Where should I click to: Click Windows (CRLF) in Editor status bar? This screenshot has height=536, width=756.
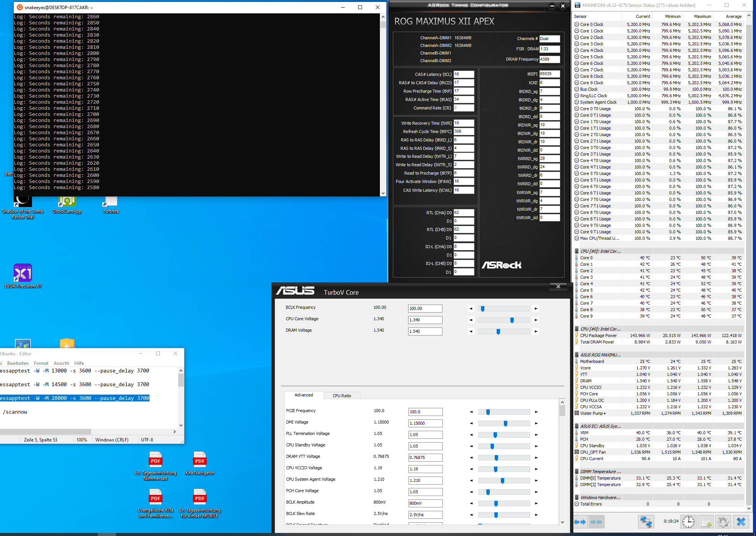[112, 440]
